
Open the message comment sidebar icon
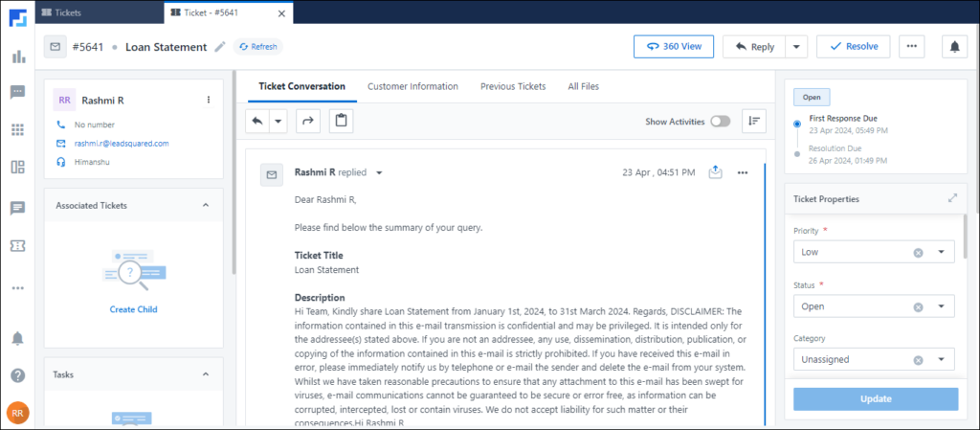pos(18,209)
